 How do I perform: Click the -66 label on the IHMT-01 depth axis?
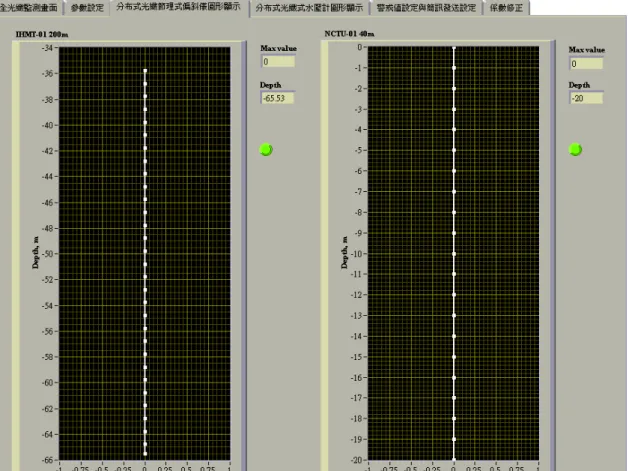47,460
